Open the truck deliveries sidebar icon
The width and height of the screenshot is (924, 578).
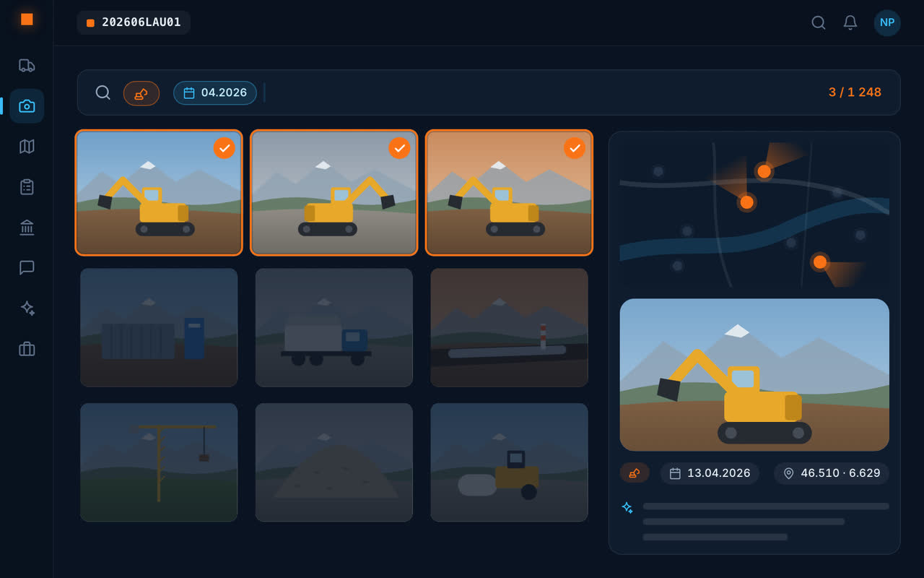tap(27, 66)
